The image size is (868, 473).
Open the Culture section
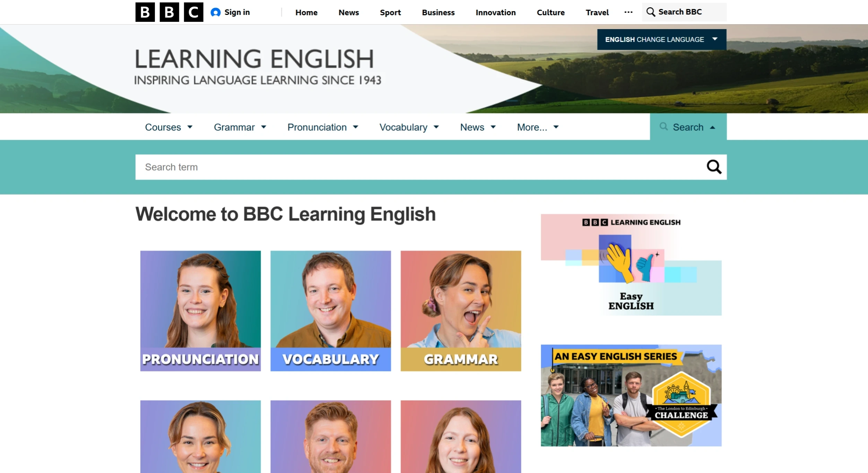tap(550, 12)
